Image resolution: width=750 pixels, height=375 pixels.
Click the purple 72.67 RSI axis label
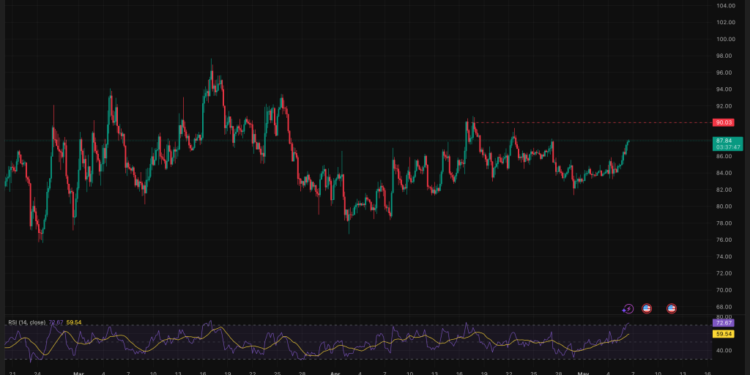point(723,323)
